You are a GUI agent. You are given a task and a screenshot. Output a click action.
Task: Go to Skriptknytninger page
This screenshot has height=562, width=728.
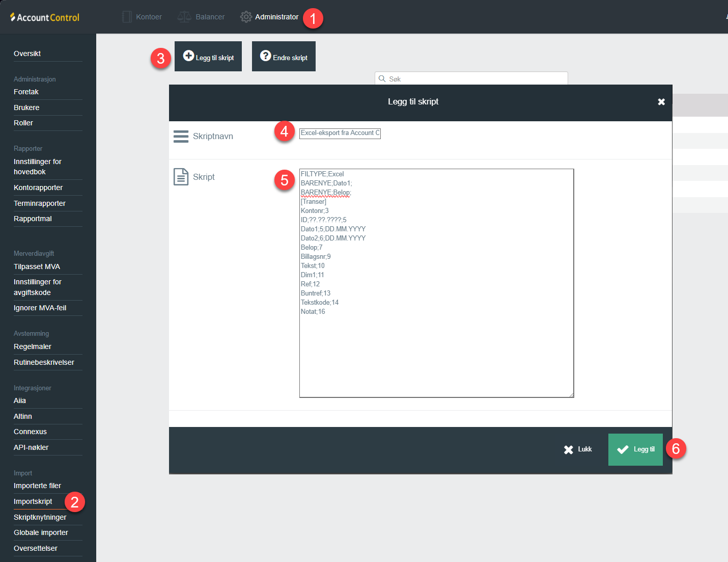tap(40, 517)
